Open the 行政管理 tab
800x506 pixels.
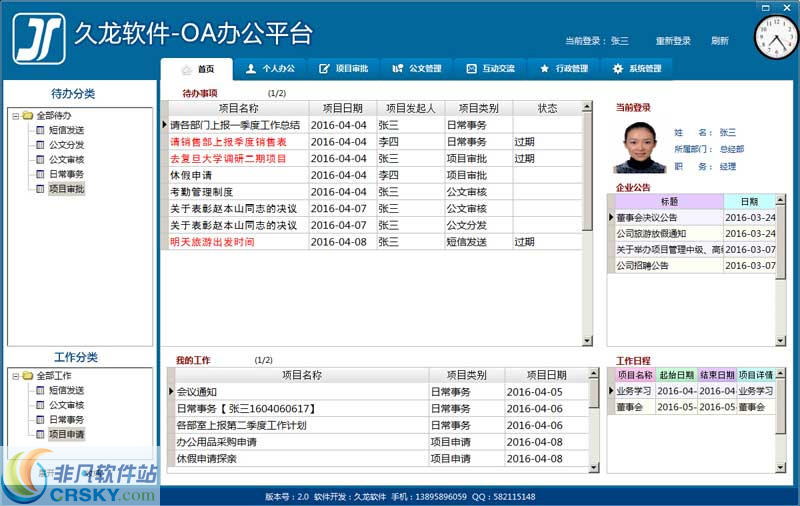[x=564, y=68]
